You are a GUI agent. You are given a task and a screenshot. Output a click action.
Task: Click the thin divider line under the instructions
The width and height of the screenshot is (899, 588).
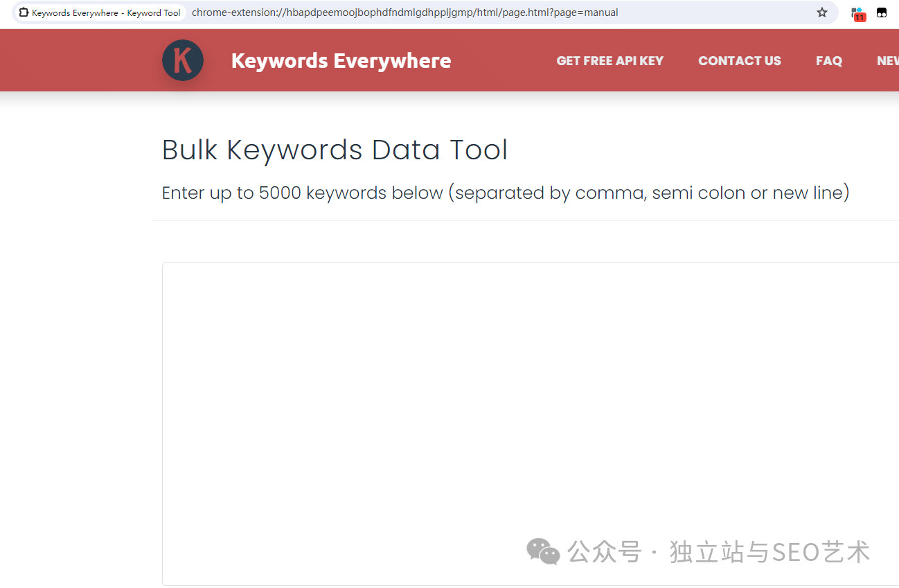coord(485,220)
